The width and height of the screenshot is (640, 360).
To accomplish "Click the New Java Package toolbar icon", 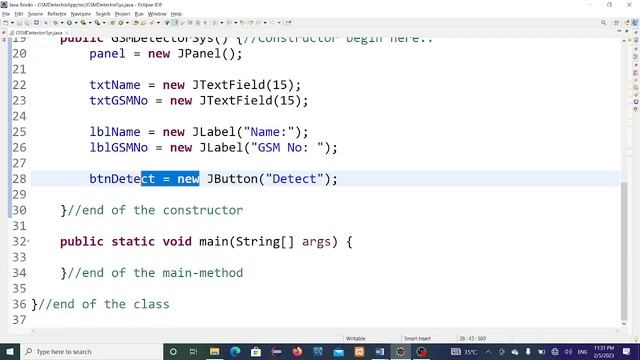I will [112, 23].
